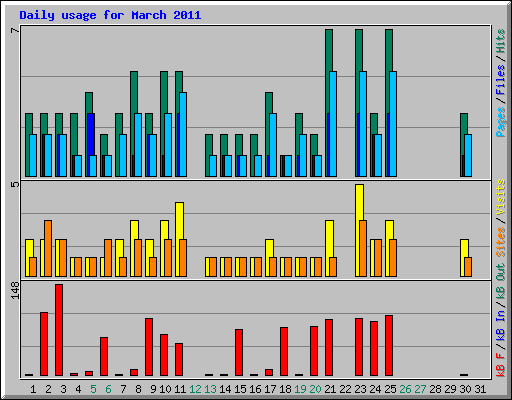Screen dimensions: 512x400
Task: Click day label 22 on x-axis
Action: tap(345, 389)
